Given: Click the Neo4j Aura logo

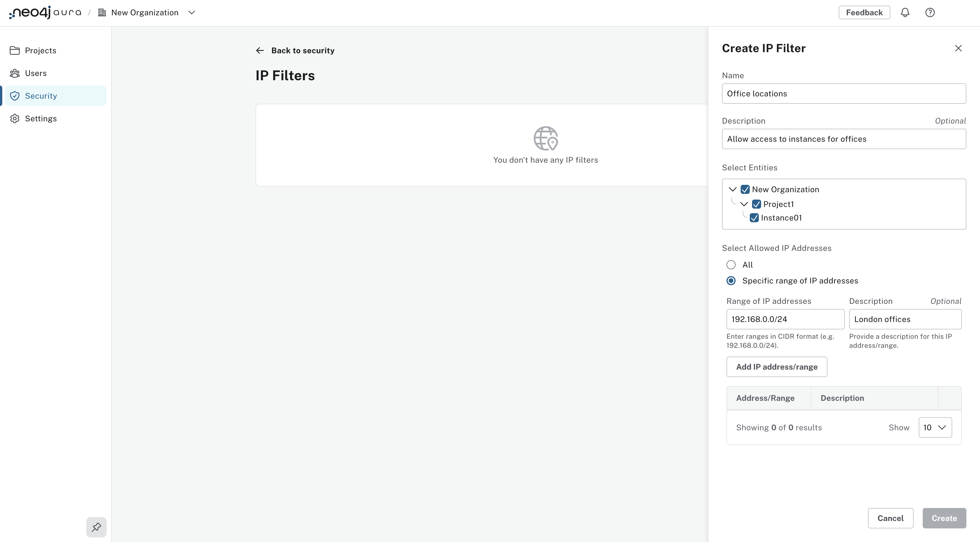Looking at the screenshot, I should (45, 12).
